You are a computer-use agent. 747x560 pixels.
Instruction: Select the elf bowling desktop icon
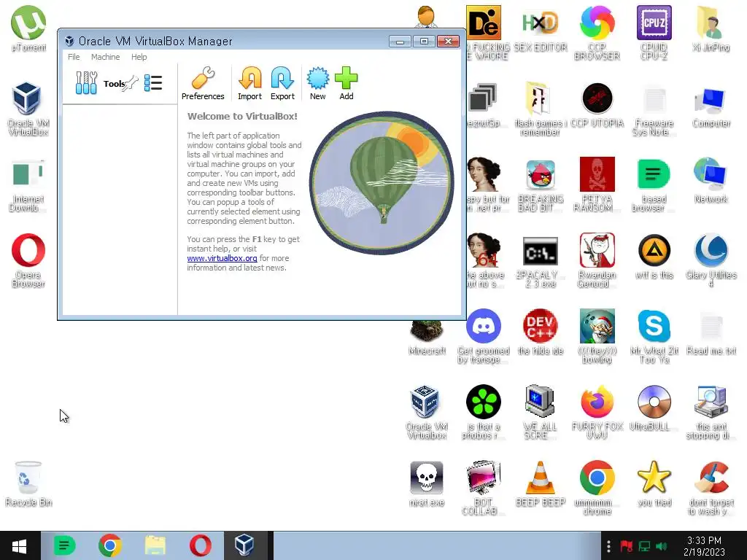(x=597, y=335)
